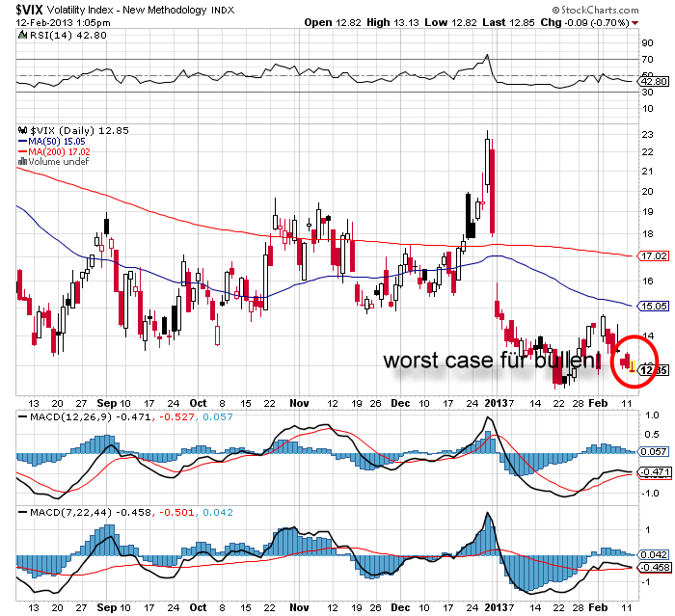Viewport: 675px width, 616px height.
Task: Click the 15.05 price flag on right axis
Action: pos(654,306)
